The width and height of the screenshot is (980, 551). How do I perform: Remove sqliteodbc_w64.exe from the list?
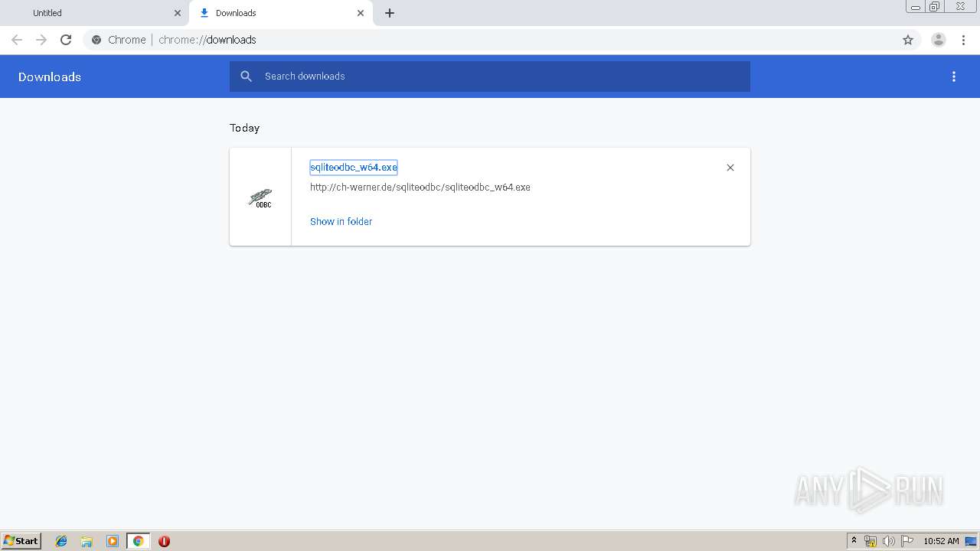[x=730, y=168]
